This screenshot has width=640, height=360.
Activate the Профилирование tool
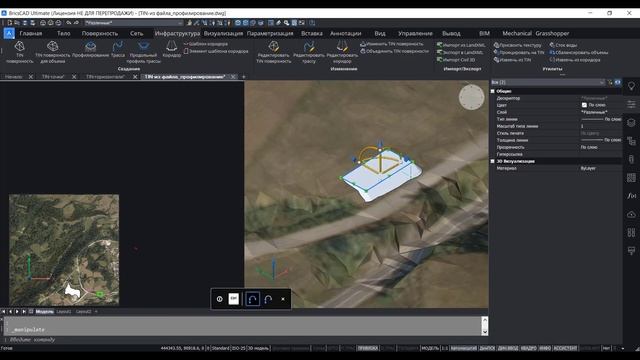pyautogui.click(x=90, y=49)
